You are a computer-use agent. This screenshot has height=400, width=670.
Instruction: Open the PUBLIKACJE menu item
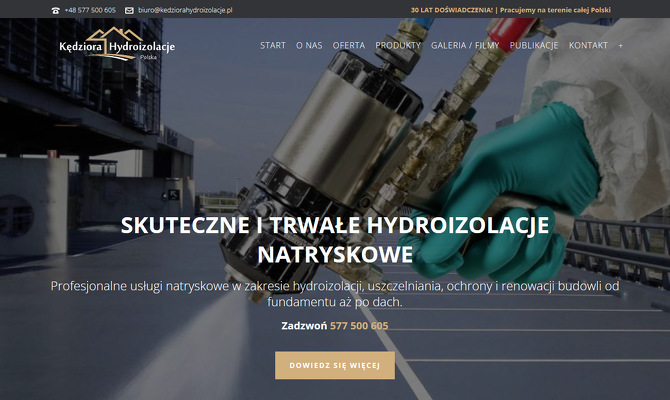tap(534, 45)
